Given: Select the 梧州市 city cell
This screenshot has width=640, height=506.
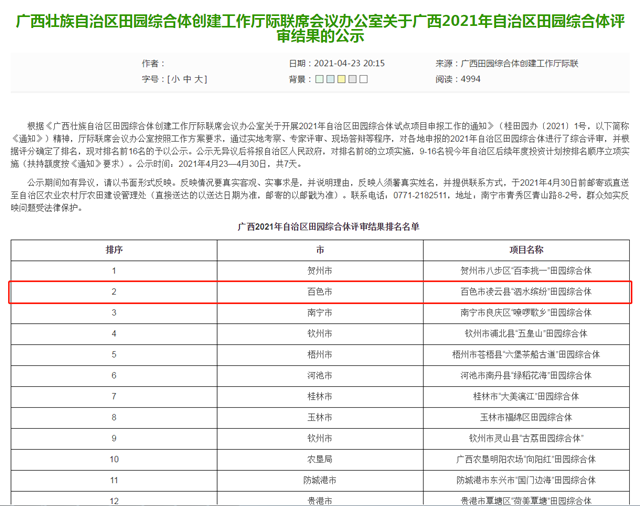Looking at the screenshot, I should [x=320, y=355].
